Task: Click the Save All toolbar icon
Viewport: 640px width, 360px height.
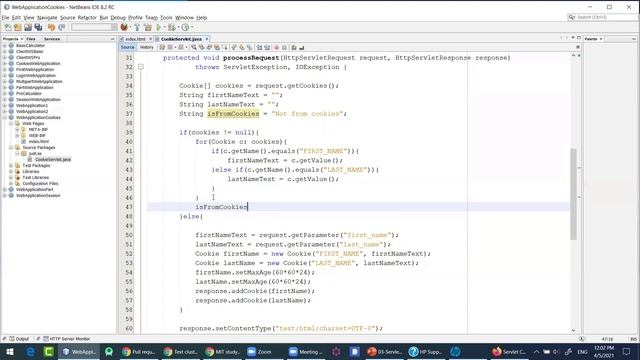Action: pyautogui.click(x=38, y=27)
